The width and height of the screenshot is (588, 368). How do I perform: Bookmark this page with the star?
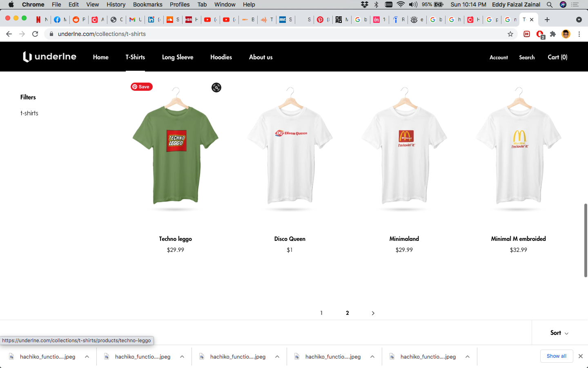click(510, 34)
